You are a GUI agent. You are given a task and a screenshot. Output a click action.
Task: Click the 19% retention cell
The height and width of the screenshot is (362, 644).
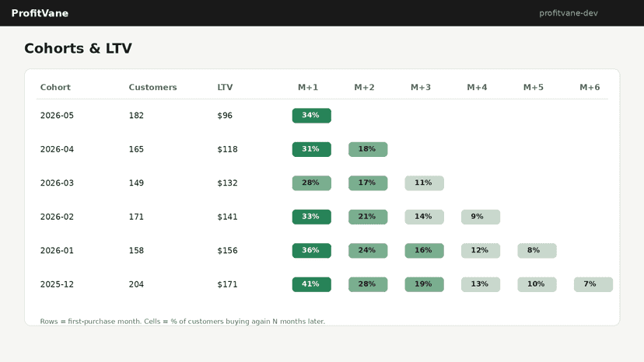point(424,284)
